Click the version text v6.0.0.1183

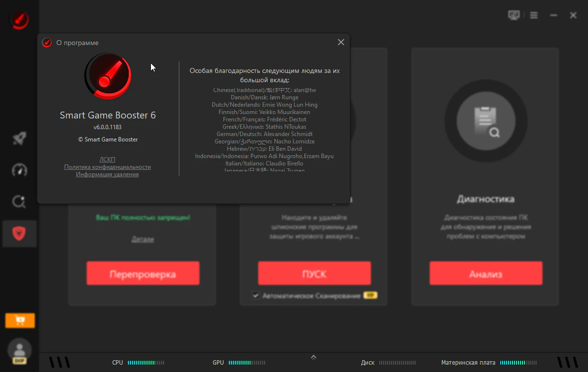[x=108, y=127]
